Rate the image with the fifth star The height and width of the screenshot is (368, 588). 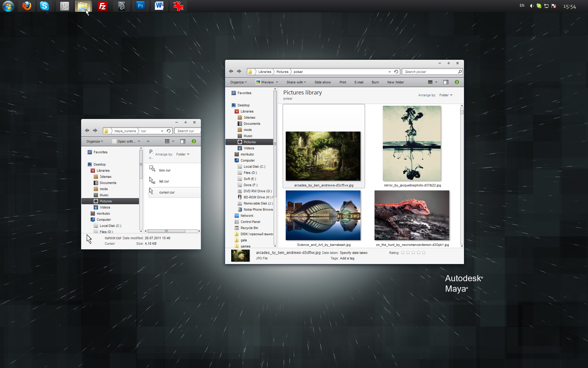point(424,253)
